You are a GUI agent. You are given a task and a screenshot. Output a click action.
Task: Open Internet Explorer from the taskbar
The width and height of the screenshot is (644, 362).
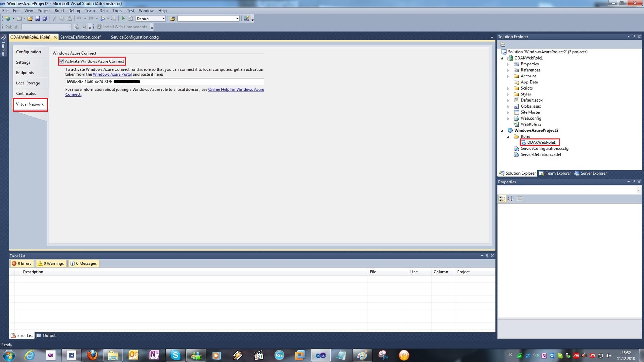click(30, 355)
